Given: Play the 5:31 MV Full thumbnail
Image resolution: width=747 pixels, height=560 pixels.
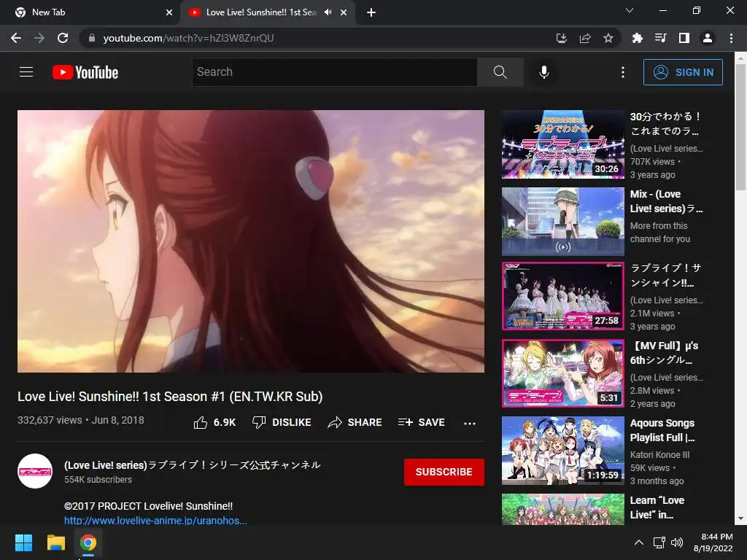Looking at the screenshot, I should [562, 373].
